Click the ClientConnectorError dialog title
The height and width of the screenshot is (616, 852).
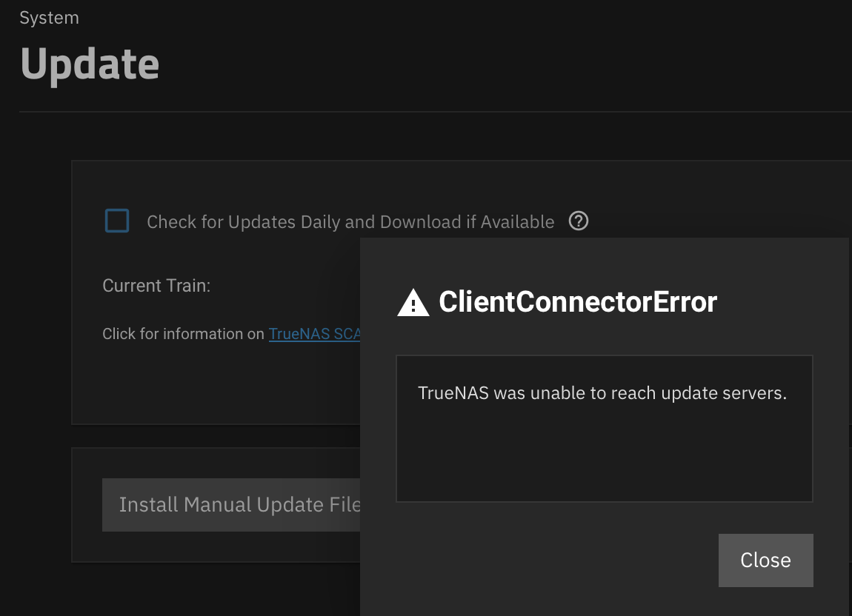click(x=578, y=301)
